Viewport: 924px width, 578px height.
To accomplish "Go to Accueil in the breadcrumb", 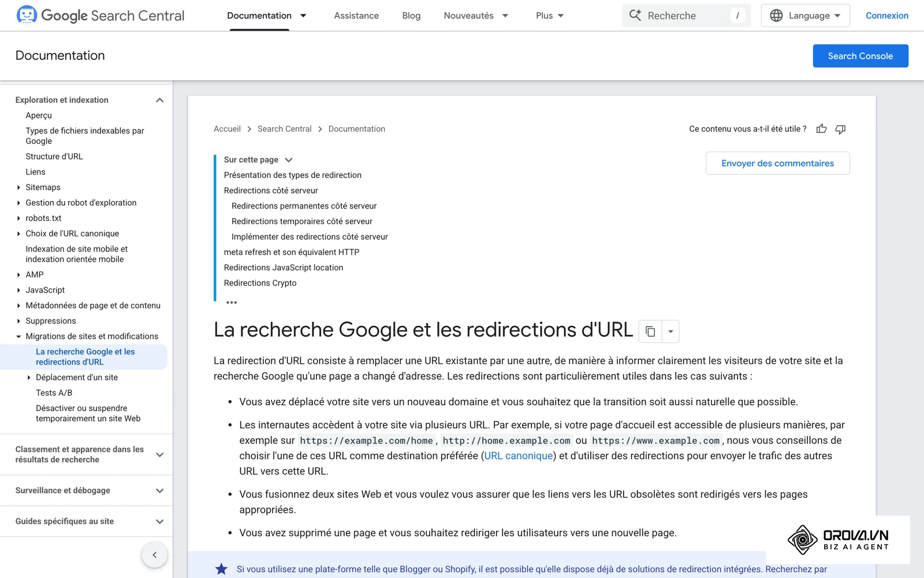I will 227,129.
